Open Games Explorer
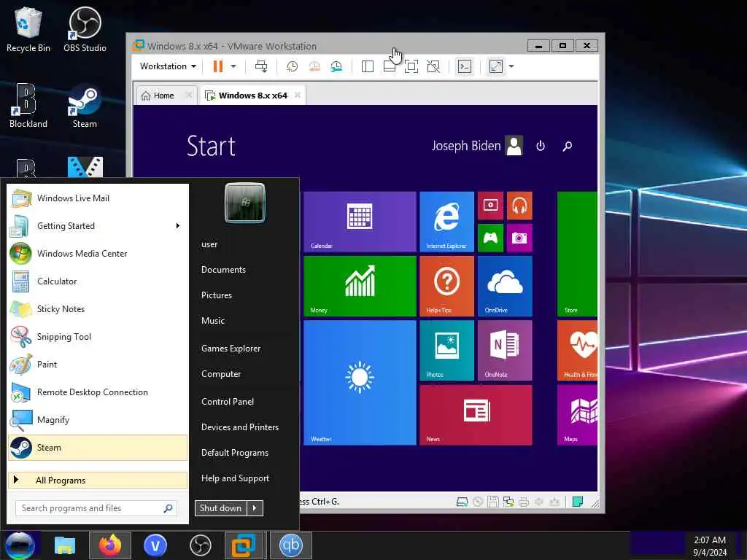747x560 pixels. [231, 348]
